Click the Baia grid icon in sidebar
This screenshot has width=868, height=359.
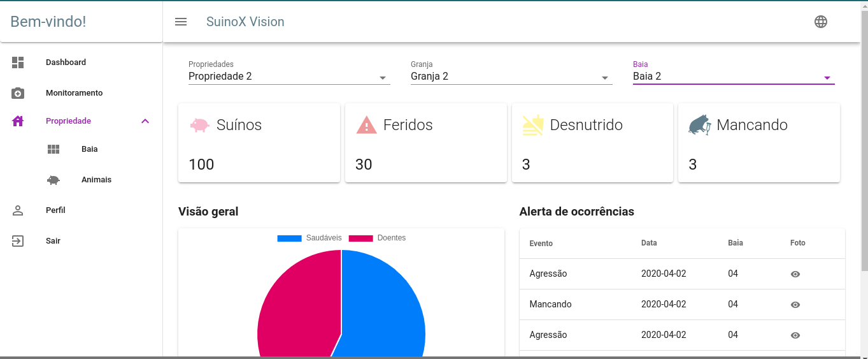click(x=53, y=149)
